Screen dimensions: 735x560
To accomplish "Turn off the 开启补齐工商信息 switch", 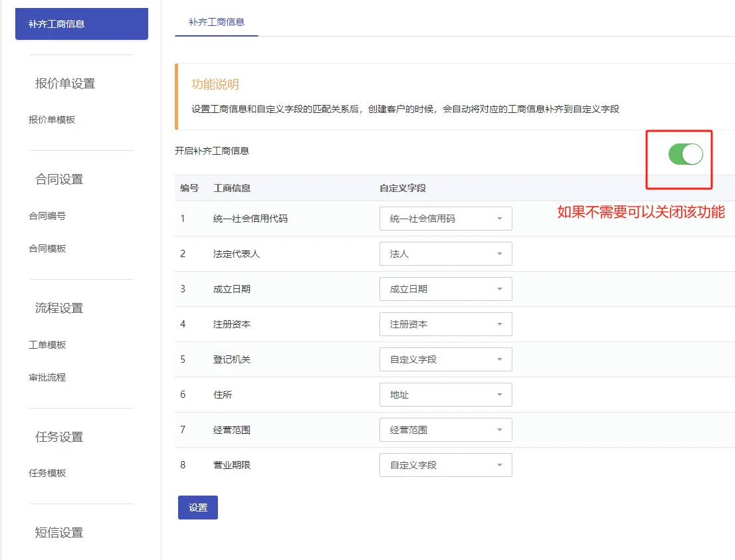I will (685, 154).
